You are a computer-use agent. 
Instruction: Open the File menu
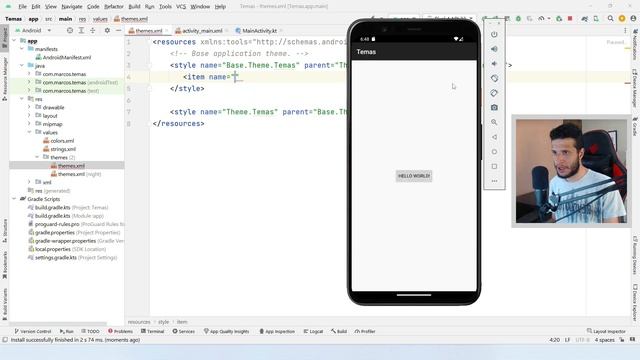tap(22, 7)
